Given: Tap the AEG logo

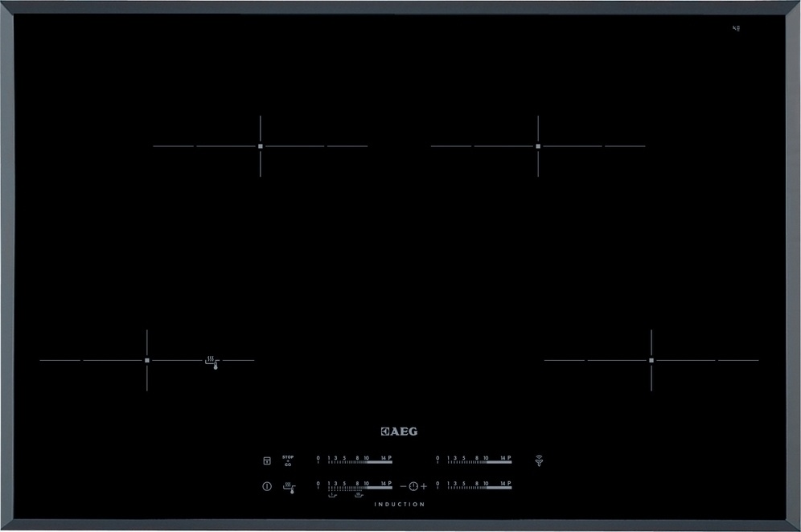Looking at the screenshot, I should pyautogui.click(x=399, y=432).
